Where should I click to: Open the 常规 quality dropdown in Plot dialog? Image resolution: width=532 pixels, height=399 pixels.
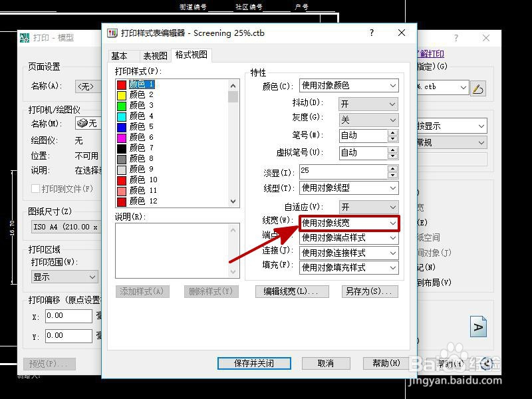[x=452, y=142]
